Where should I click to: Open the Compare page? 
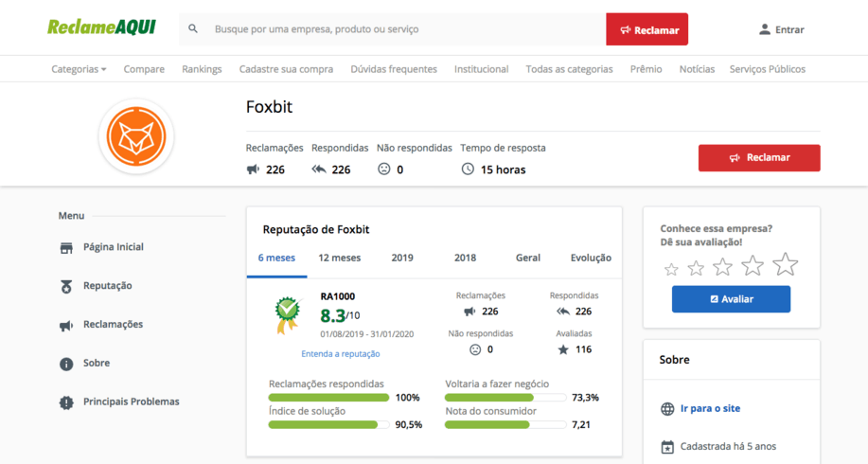pos(144,69)
